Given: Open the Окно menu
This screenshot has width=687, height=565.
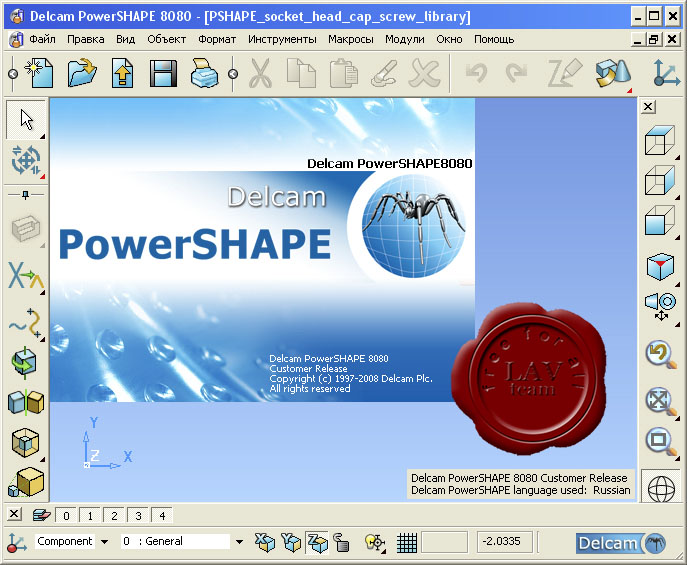Looking at the screenshot, I should [449, 39].
